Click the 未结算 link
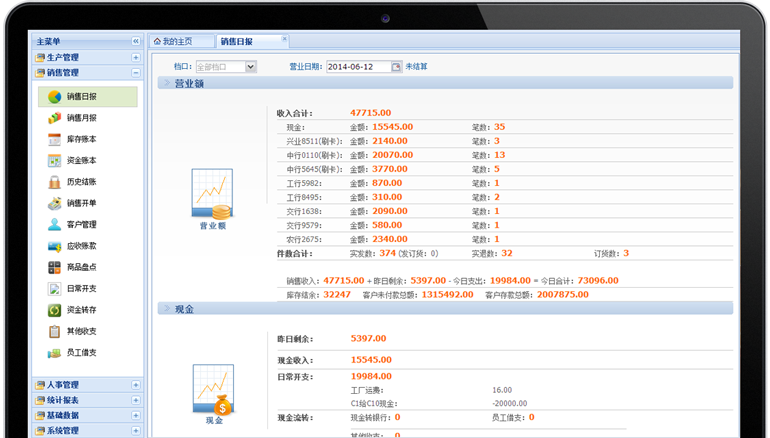 (416, 67)
